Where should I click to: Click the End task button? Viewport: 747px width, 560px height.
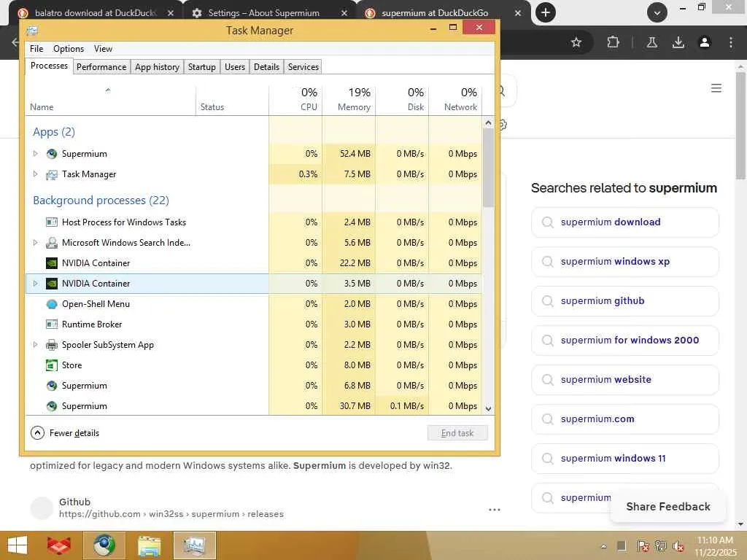point(457,433)
